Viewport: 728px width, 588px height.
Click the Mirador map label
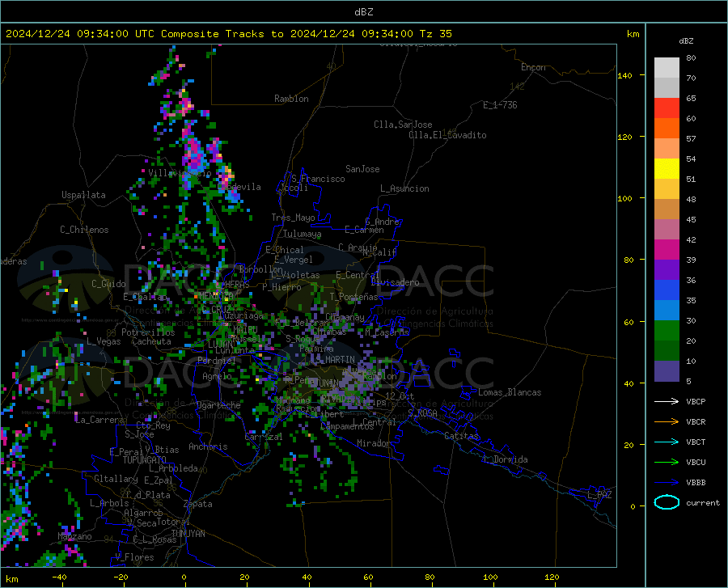(x=373, y=443)
